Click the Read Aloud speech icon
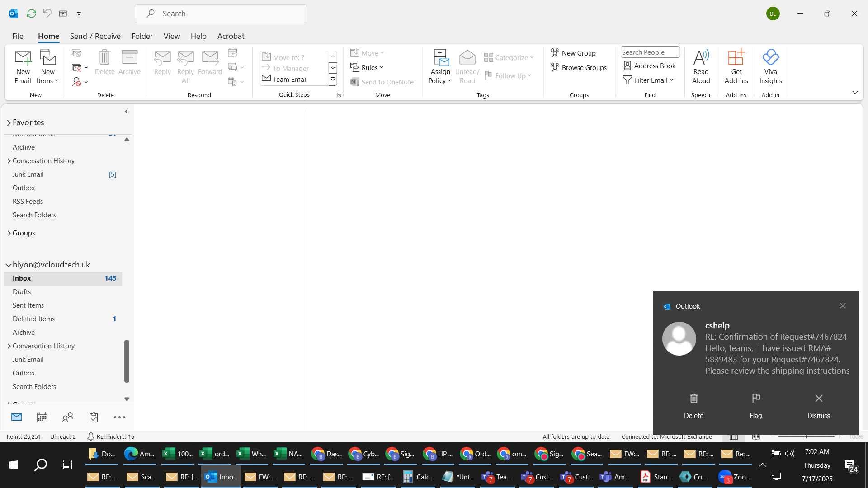The width and height of the screenshot is (868, 488). 701,66
